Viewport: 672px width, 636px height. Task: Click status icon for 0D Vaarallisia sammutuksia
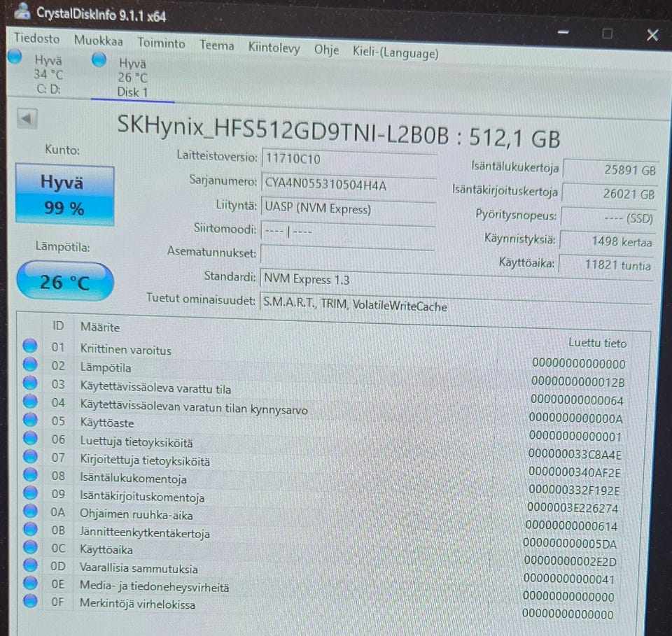[x=30, y=565]
